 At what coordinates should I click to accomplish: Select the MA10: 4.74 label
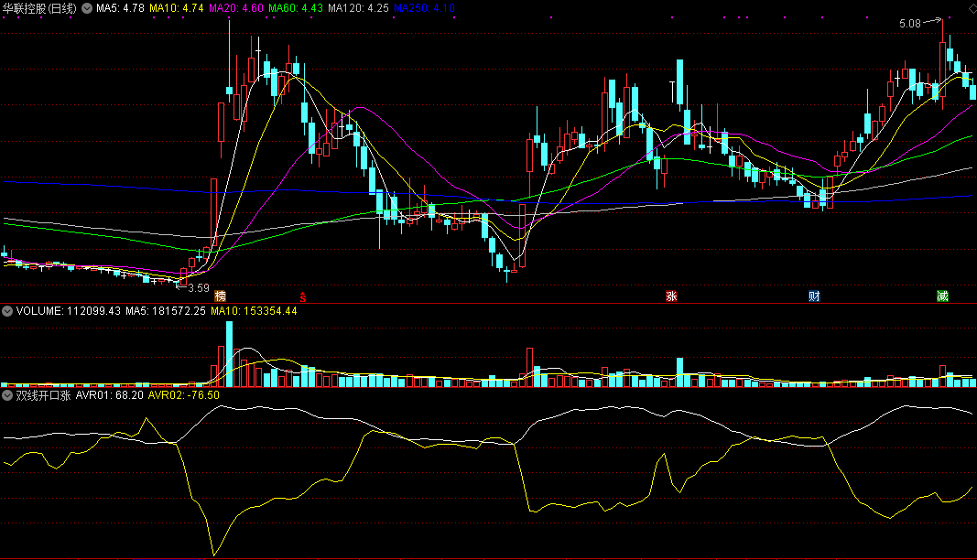tap(177, 9)
